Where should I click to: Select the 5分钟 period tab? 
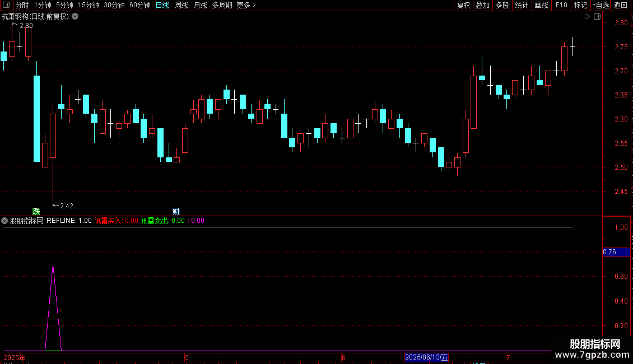coord(64,5)
